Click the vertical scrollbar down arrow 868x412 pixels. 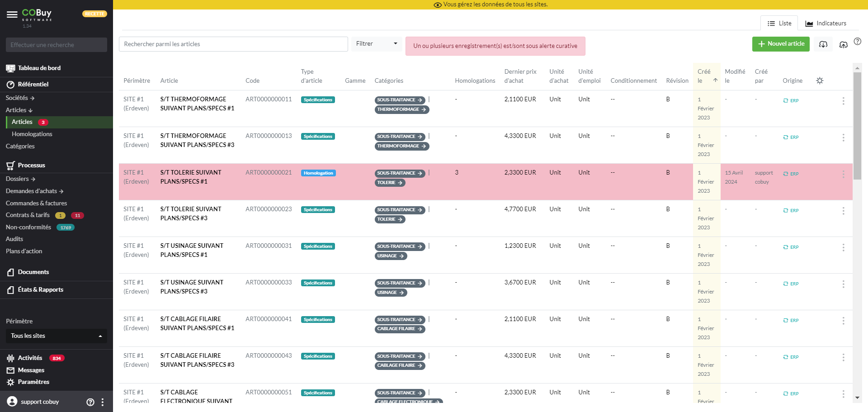pos(857,398)
